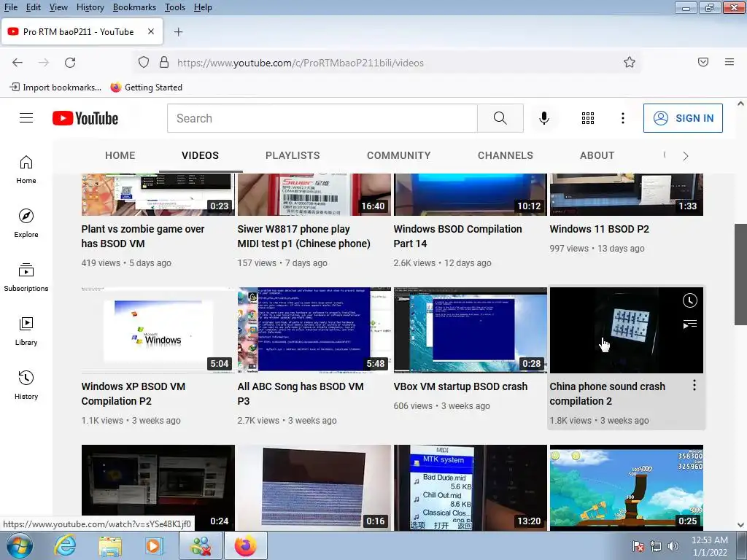
Task: Click the YouTube logo
Action: [x=85, y=118]
